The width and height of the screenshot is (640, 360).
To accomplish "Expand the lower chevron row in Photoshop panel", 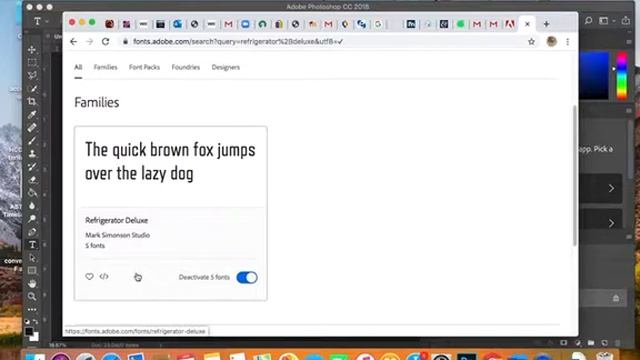I will pos(611,223).
